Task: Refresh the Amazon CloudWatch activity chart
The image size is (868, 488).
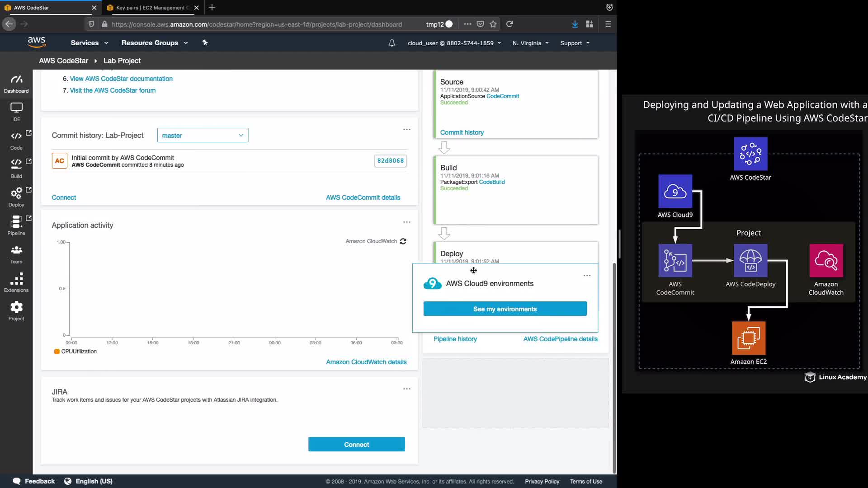Action: [403, 241]
